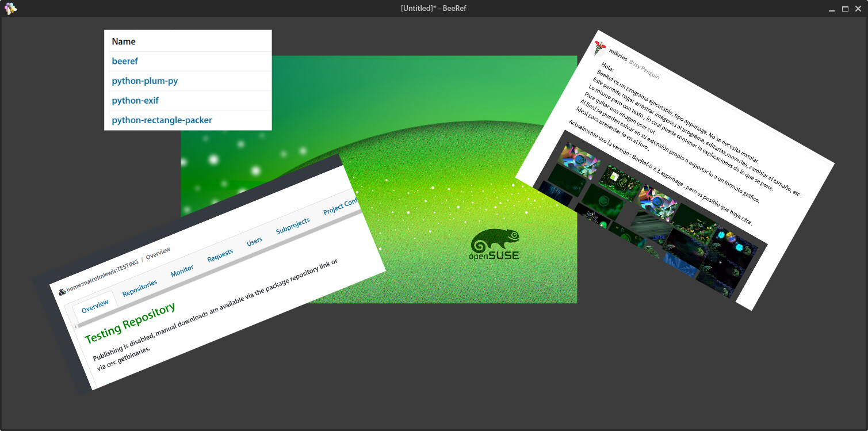Select the Users tab
Screen dimensions: 868x431
pos(255,241)
